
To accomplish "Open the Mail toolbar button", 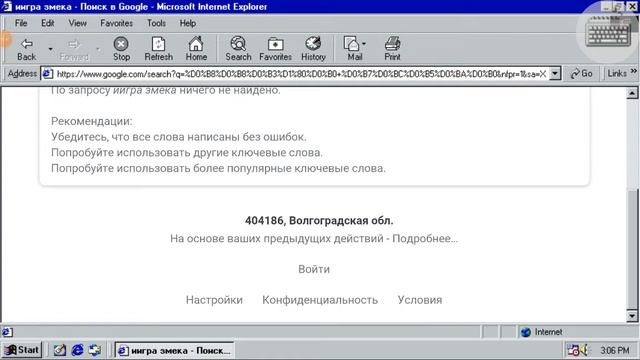I will (x=352, y=49).
